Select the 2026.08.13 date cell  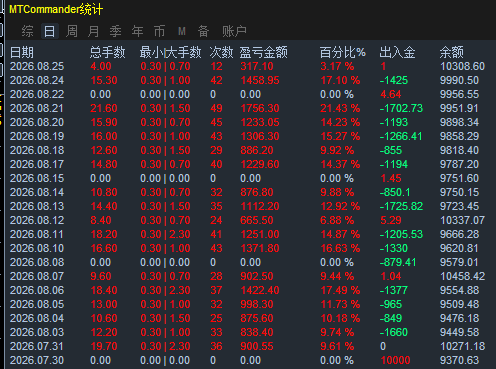(37, 206)
